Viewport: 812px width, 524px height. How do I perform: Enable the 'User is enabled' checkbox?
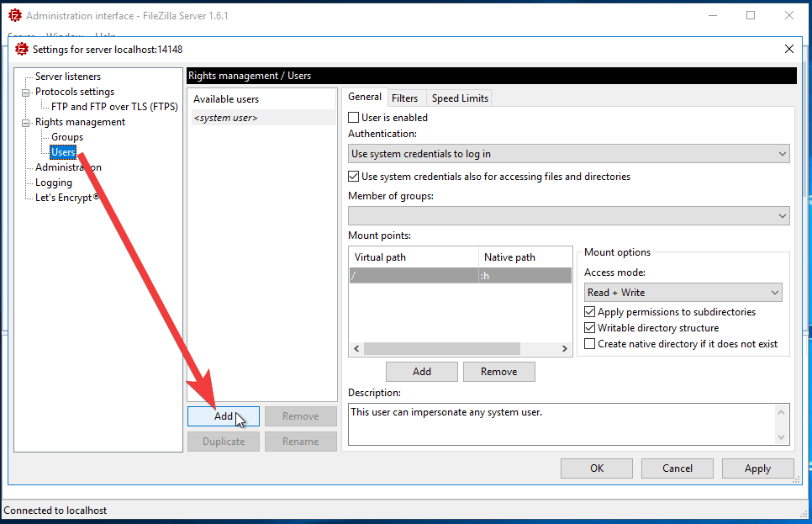point(354,118)
